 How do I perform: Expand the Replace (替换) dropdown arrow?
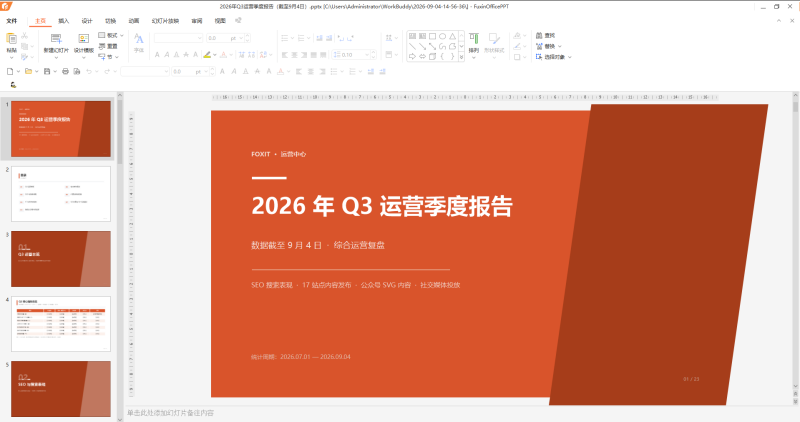tap(560, 46)
